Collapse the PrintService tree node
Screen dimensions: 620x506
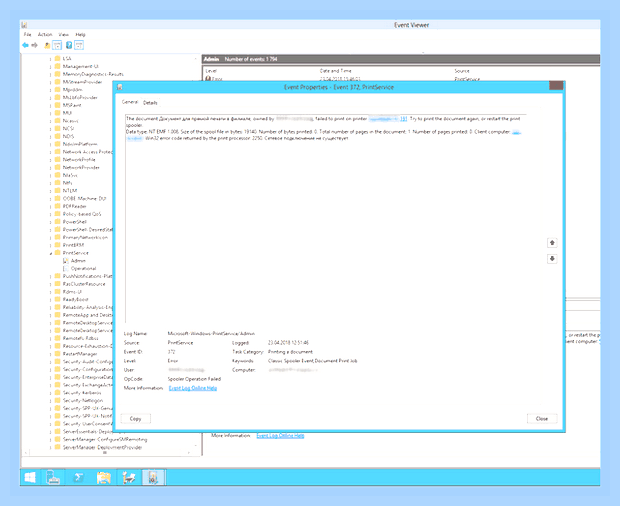click(x=51, y=253)
